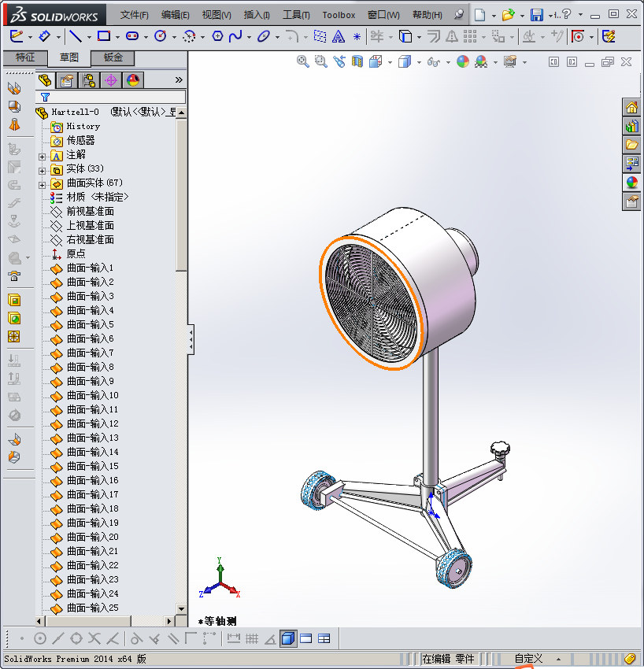Collapse the panel via splitter handle
The width and height of the screenshot is (644, 669).
pyautogui.click(x=191, y=340)
